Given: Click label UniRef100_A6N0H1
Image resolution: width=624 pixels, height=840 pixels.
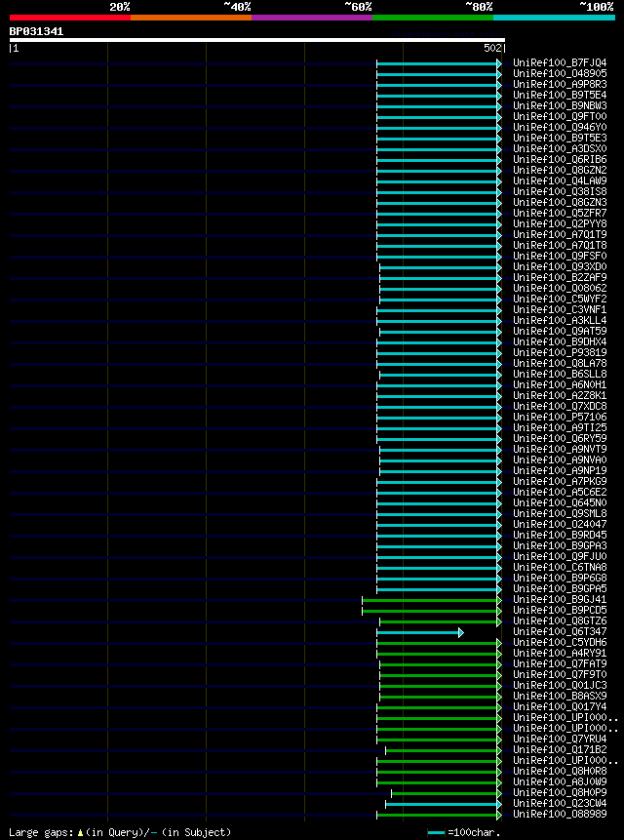Looking at the screenshot, I should 560,384.
